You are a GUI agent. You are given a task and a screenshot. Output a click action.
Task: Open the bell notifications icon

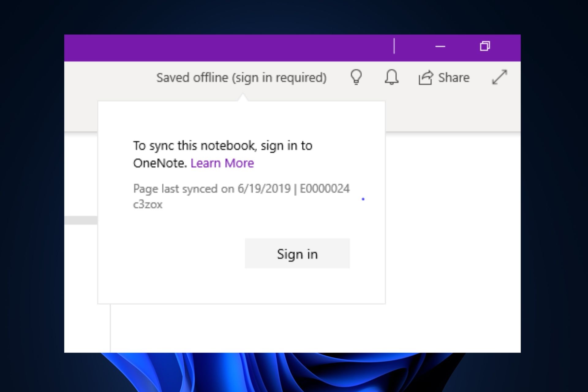392,77
